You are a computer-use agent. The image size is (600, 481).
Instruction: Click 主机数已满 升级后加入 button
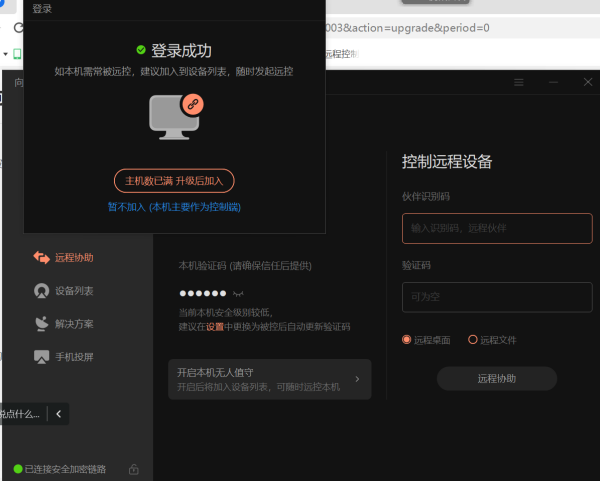pyautogui.click(x=174, y=181)
